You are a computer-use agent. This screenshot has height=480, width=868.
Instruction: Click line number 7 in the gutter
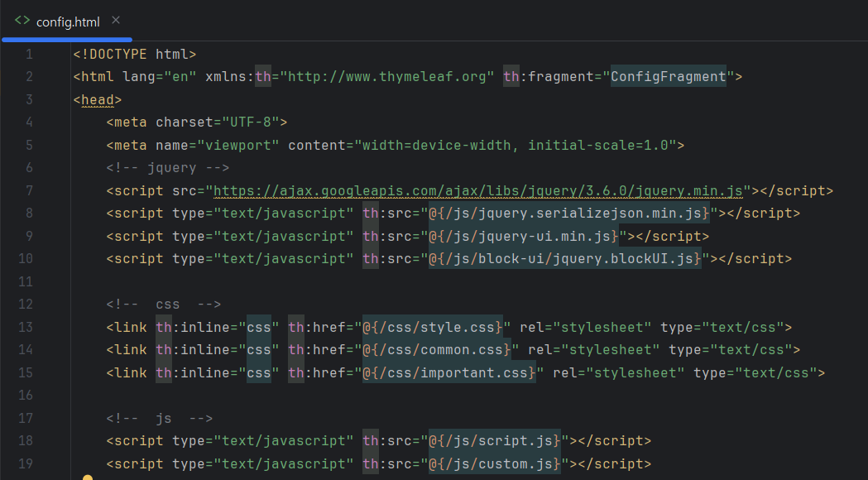point(29,190)
